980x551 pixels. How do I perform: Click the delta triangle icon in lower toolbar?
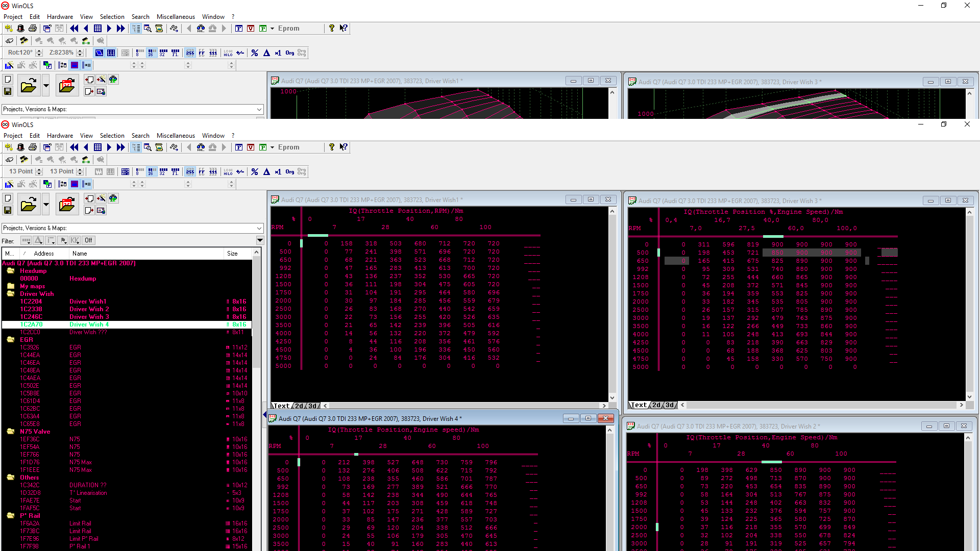coord(266,172)
